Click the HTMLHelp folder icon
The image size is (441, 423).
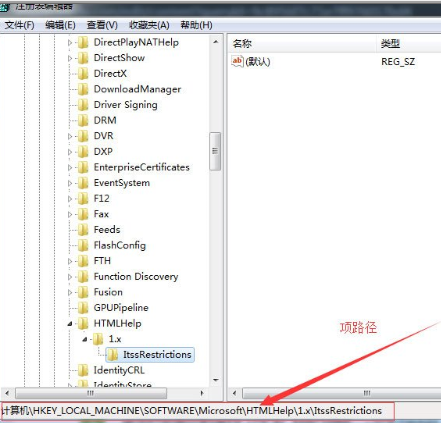pyautogui.click(x=83, y=323)
